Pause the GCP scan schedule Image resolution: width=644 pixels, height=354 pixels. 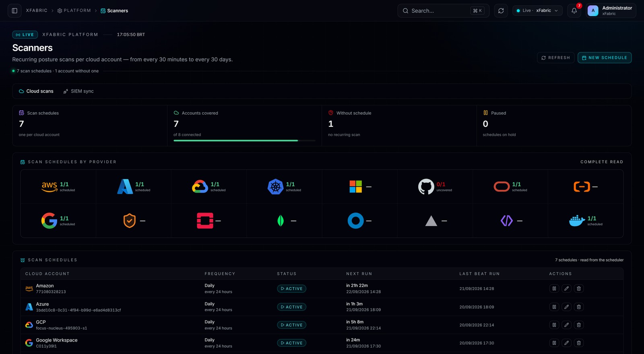[554, 325]
